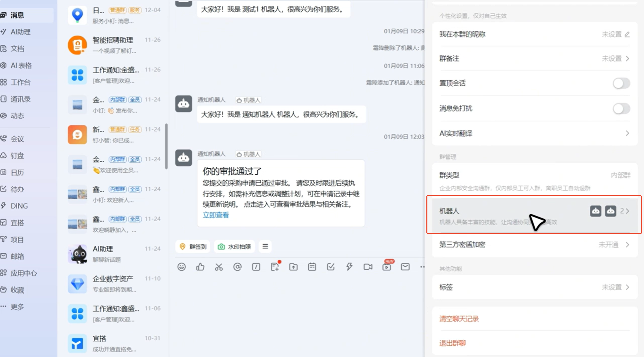The width and height of the screenshot is (644, 357).
Task: Click the first robot avatar in 机器人 row
Action: click(596, 211)
